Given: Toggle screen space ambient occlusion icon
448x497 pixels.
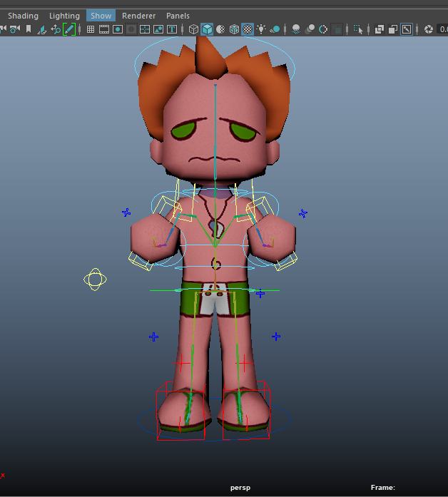Looking at the screenshot, I should pyautogui.click(x=296, y=29).
